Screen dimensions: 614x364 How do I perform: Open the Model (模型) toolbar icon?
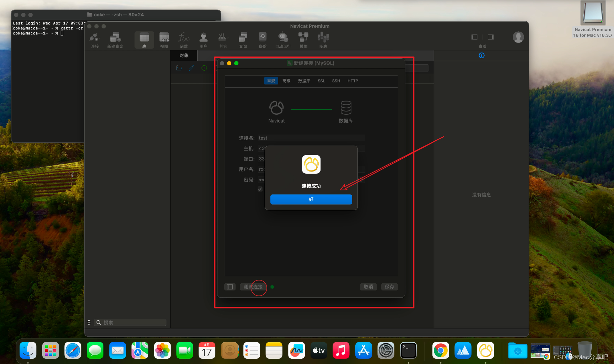[x=303, y=40]
